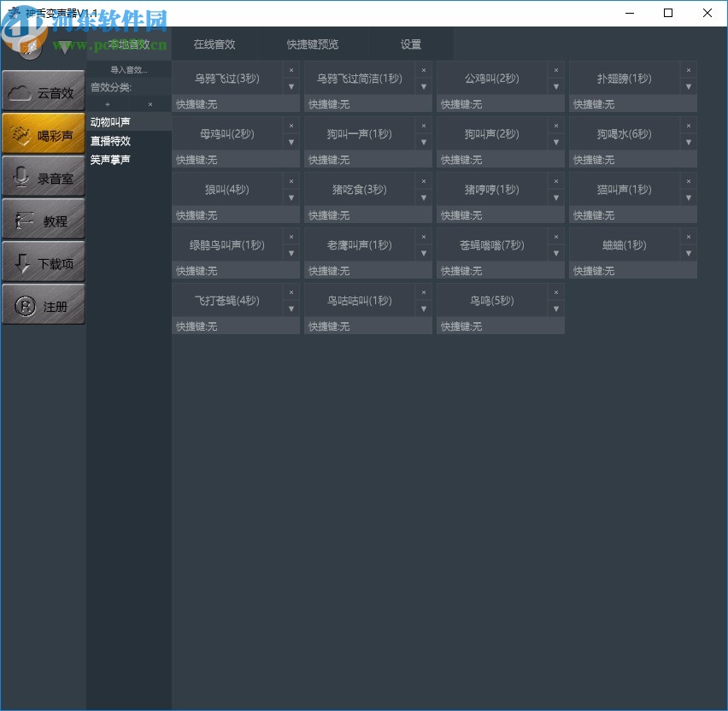
Task: Set the hotkey field under 鸟咕咕叫(1秒)
Action: [368, 326]
